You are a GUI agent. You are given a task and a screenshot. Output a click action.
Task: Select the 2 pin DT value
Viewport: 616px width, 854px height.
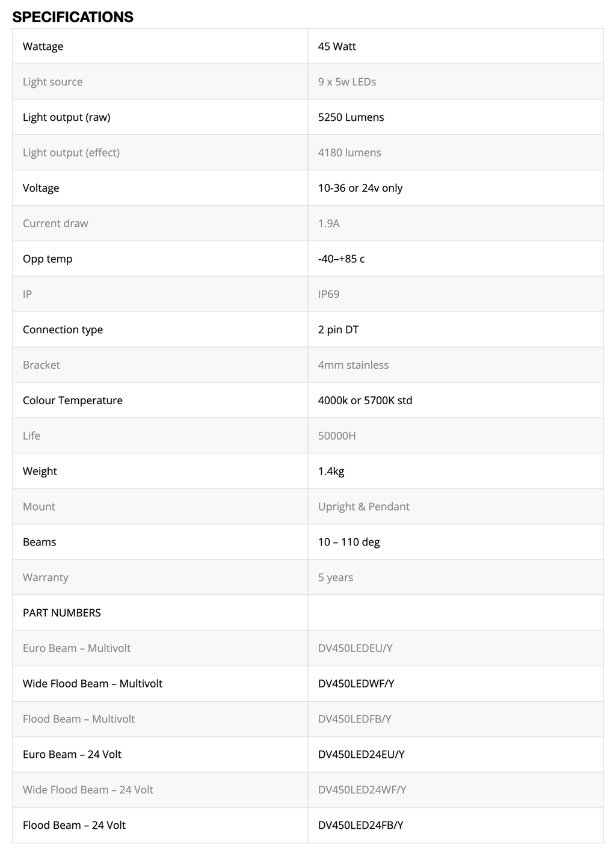[x=338, y=330]
